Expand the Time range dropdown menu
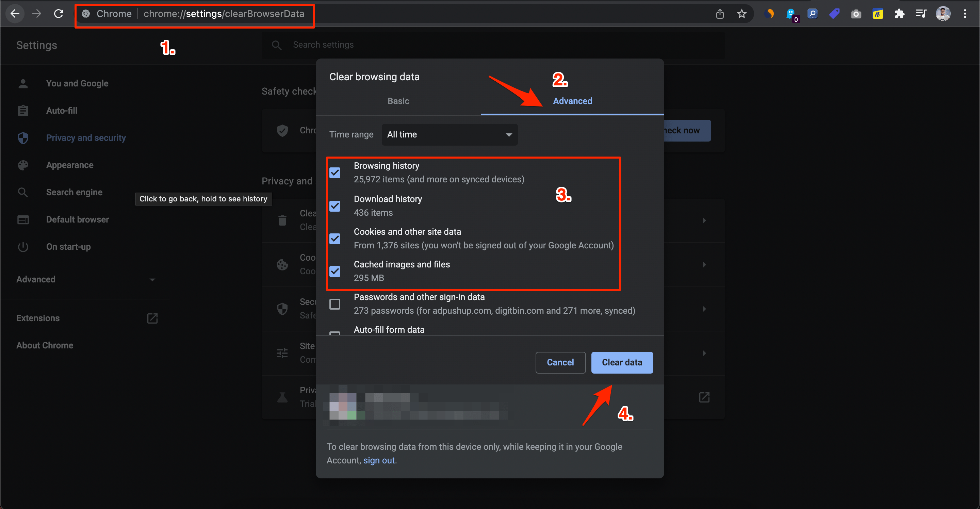Screen dimensions: 980x509 (x=450, y=134)
